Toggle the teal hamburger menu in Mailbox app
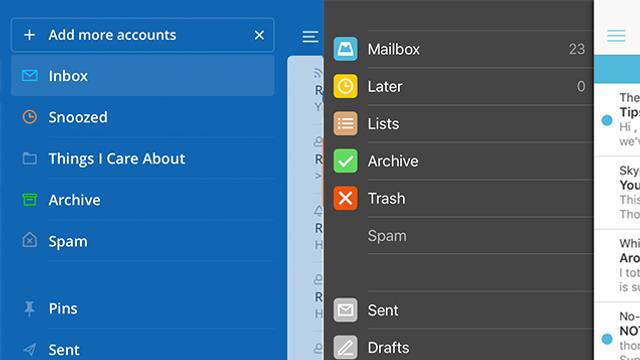 click(616, 36)
